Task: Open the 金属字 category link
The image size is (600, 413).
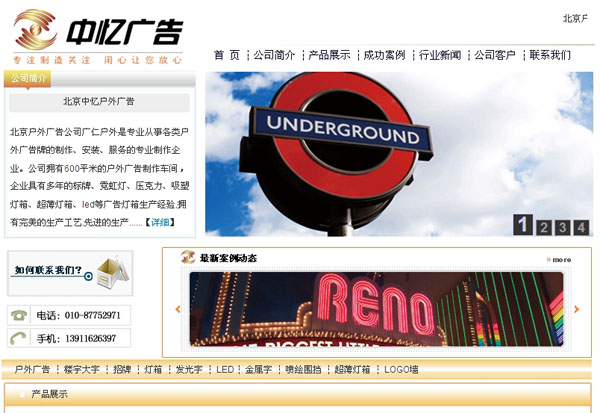Action: [258, 370]
